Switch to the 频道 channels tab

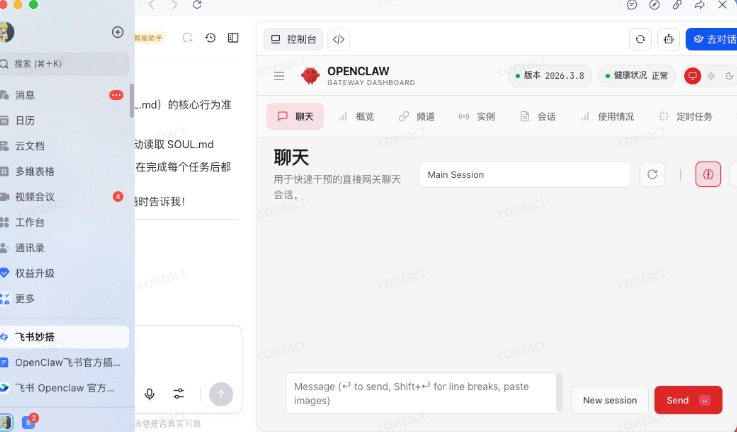[416, 117]
